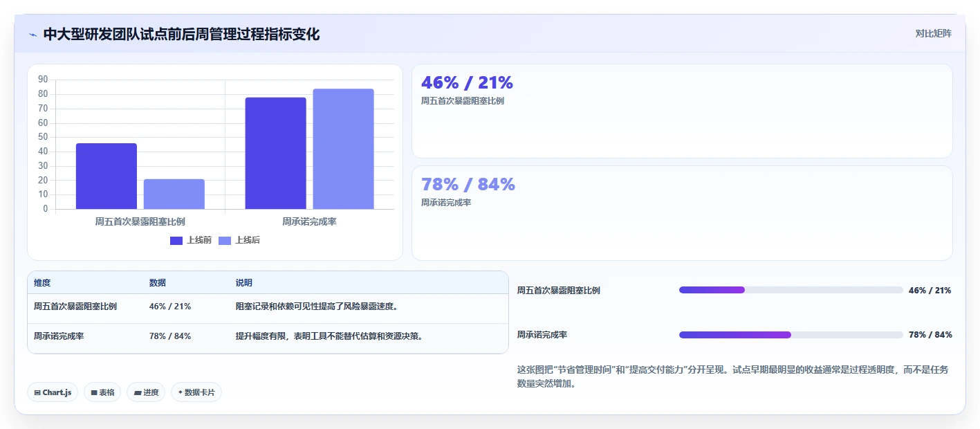Screen dimensions: 980x429
Task: Click the 上线后 bar for 周承诺完成率
Action: 343,149
